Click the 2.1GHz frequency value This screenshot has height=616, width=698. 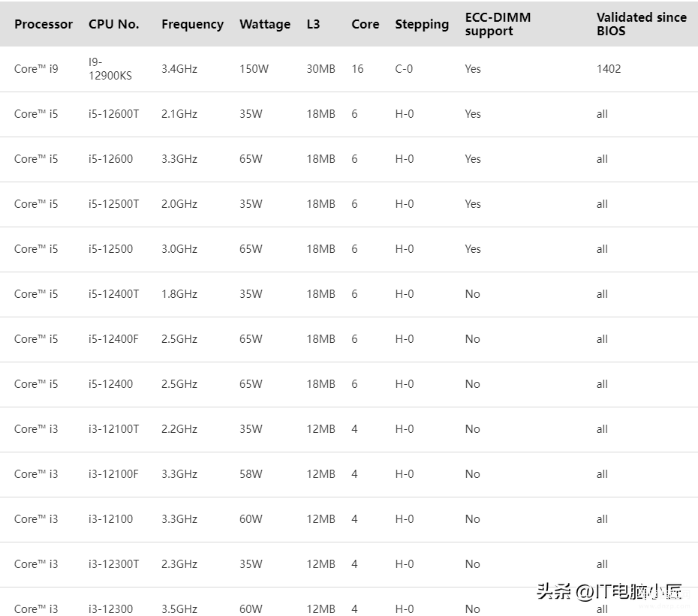pos(179,114)
